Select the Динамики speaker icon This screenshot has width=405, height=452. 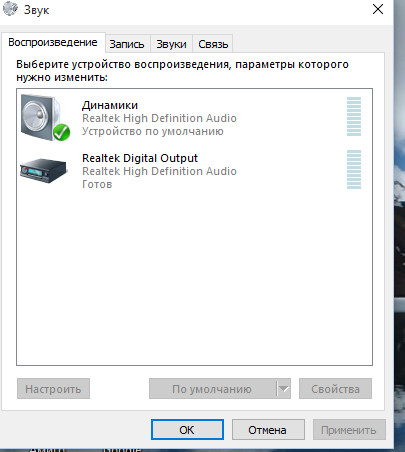click(x=45, y=117)
